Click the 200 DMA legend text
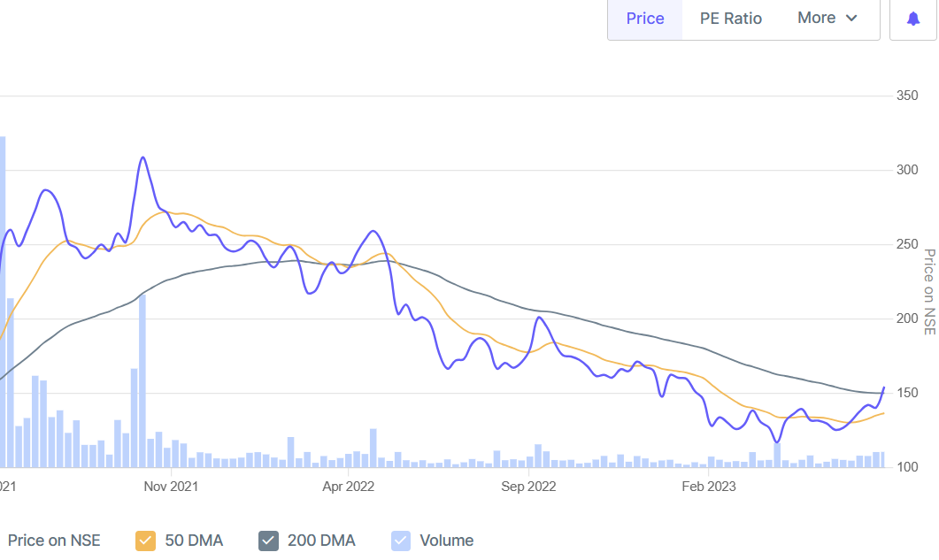 [x=321, y=541]
